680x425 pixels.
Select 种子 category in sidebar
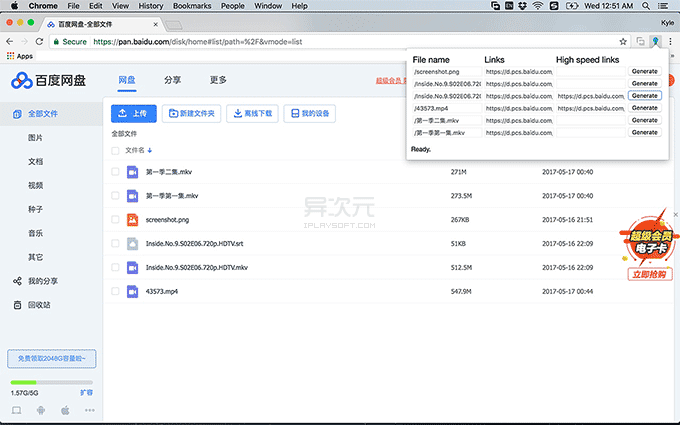pos(36,209)
